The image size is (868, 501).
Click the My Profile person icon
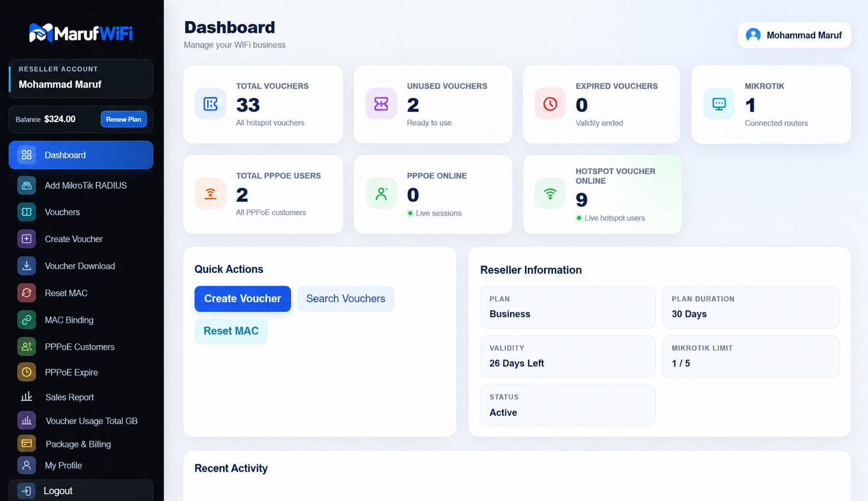[x=26, y=465]
